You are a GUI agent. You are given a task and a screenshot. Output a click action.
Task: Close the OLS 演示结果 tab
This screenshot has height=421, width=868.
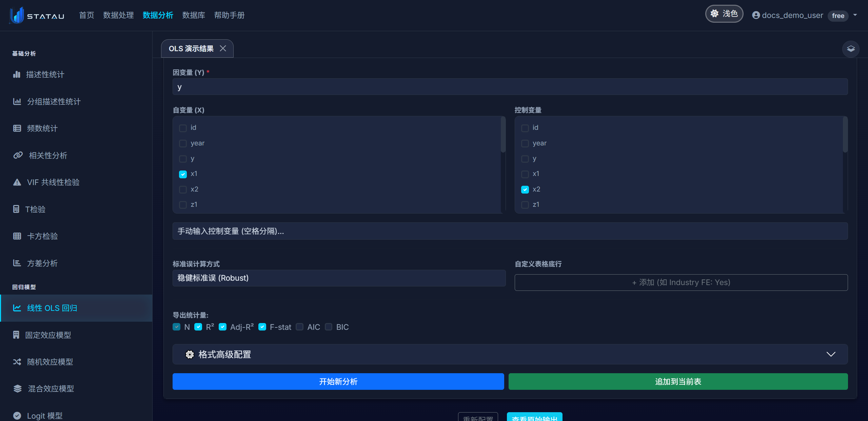pos(223,48)
